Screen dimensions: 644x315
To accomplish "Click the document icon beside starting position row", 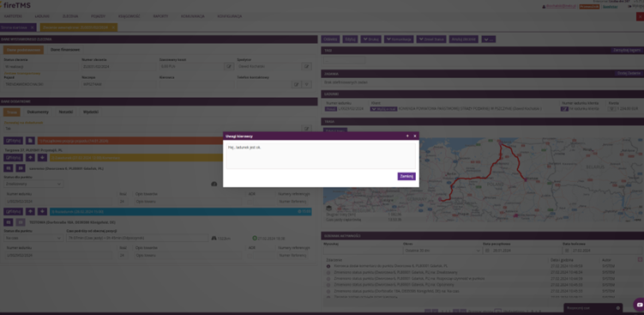I will (x=30, y=141).
